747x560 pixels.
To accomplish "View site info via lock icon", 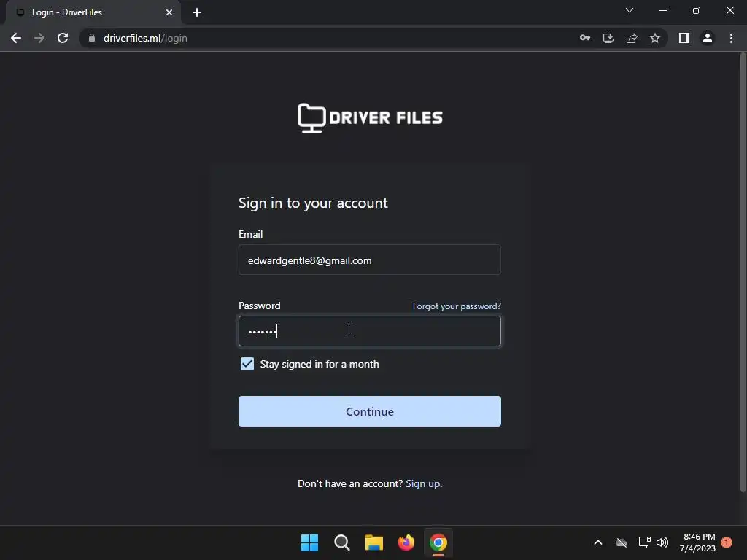I will (x=92, y=38).
